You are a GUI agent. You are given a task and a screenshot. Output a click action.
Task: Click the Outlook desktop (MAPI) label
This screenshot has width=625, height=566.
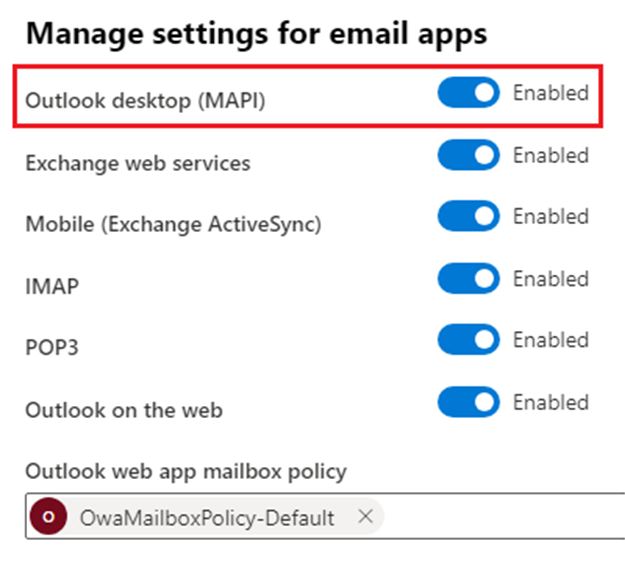click(x=145, y=100)
